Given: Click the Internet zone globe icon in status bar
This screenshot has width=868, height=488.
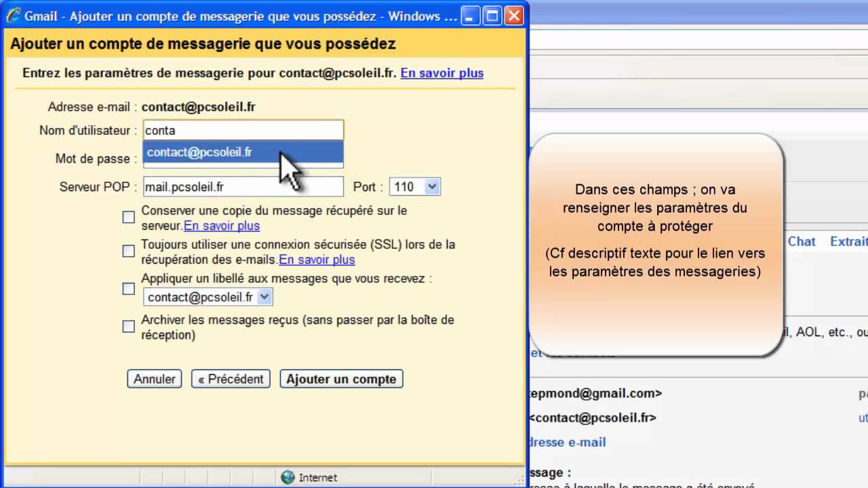Looking at the screenshot, I should click(288, 477).
